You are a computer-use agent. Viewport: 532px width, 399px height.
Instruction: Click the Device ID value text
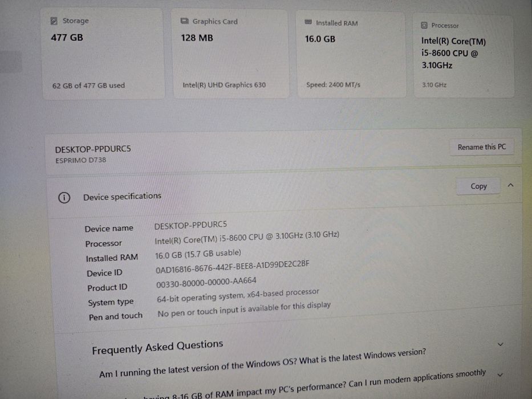pyautogui.click(x=233, y=266)
